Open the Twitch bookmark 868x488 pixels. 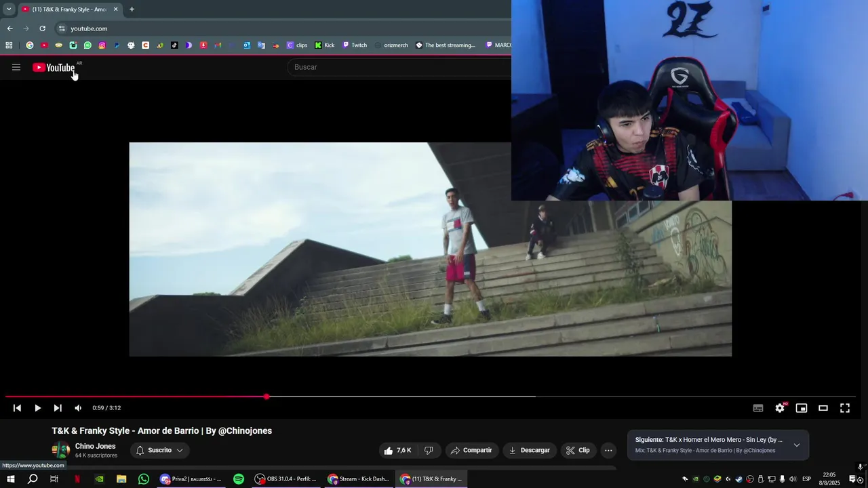[x=355, y=45]
